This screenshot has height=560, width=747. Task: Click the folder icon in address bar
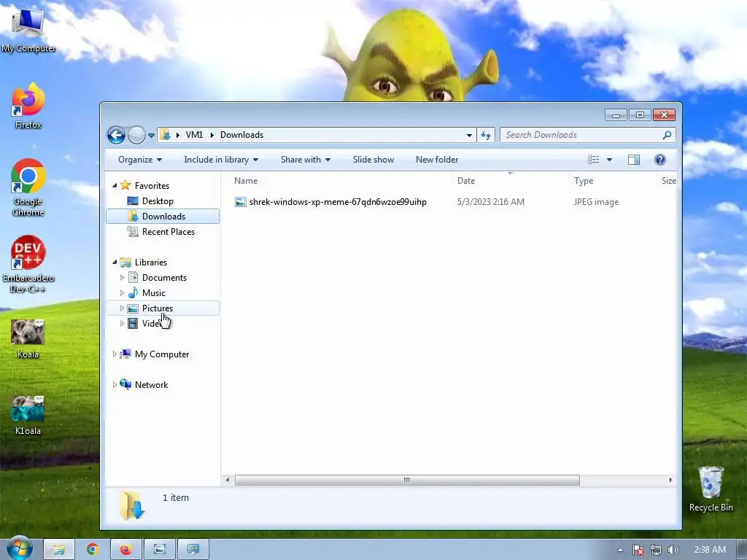coord(165,135)
